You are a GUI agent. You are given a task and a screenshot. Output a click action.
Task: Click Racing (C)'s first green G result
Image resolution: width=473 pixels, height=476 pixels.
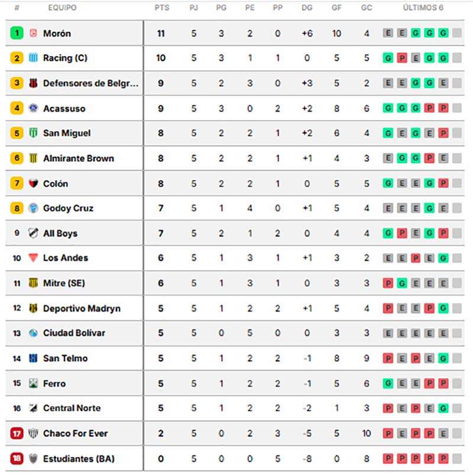(388, 59)
